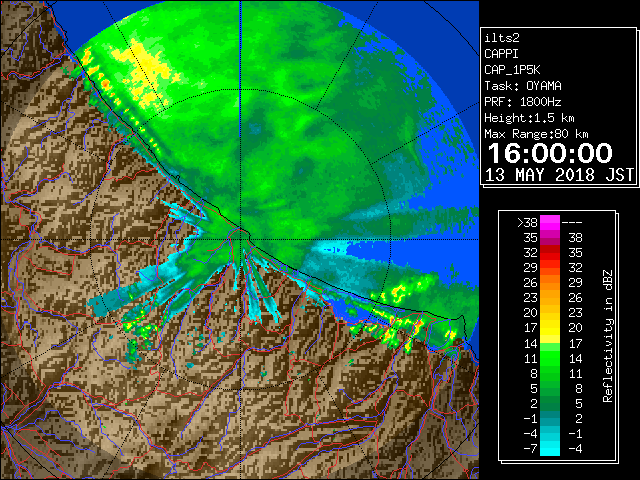Viewport: 640px width, 480px height.
Task: Click the '-7' legend label at bottom
Action: [x=530, y=449]
